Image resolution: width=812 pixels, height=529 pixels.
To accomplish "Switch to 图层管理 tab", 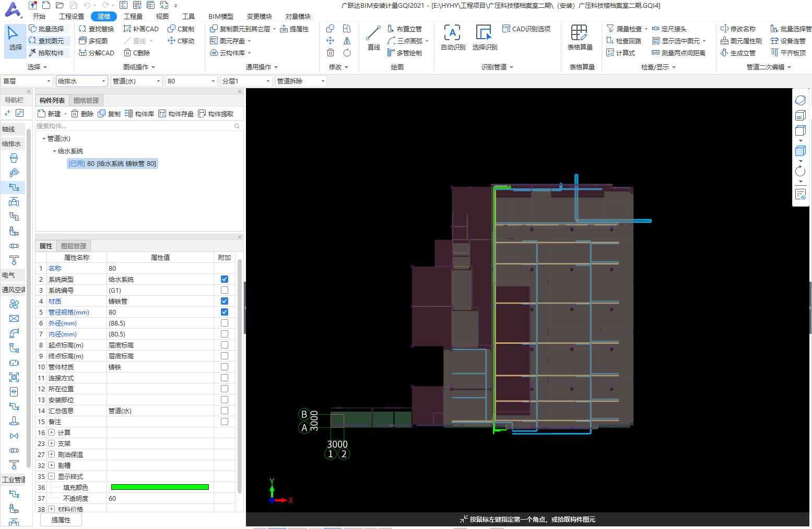I will (x=74, y=246).
